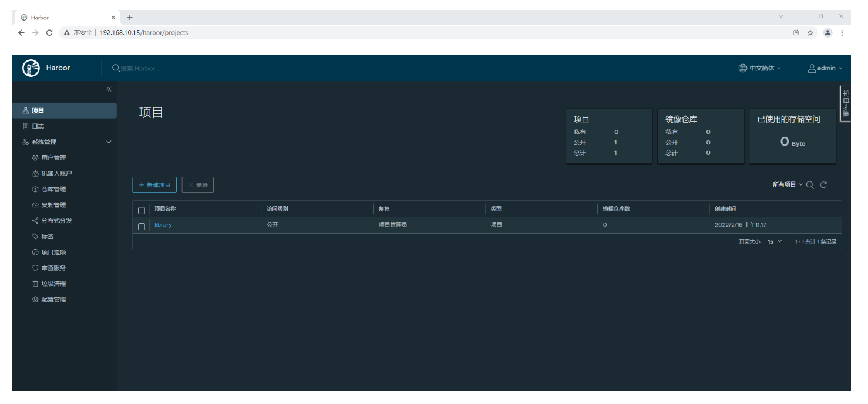
Task: Open 用户管理 user management
Action: pos(53,158)
